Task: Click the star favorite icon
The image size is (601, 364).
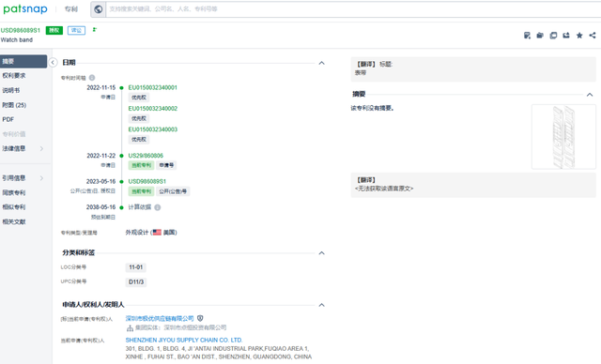Action: click(x=579, y=36)
